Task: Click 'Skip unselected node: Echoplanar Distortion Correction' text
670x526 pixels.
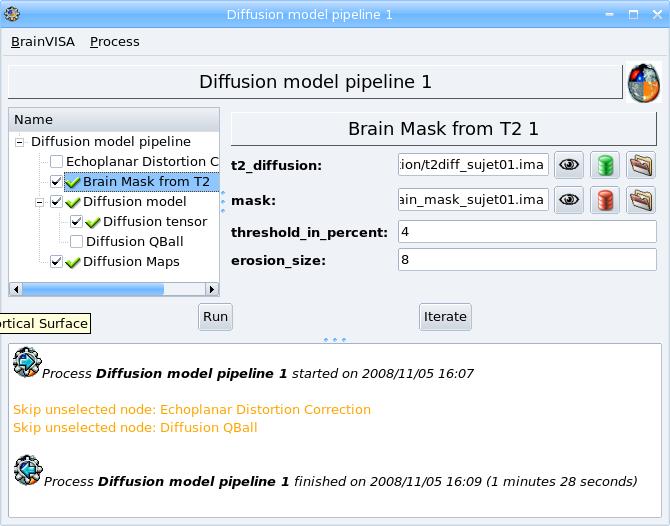Action: 192,410
